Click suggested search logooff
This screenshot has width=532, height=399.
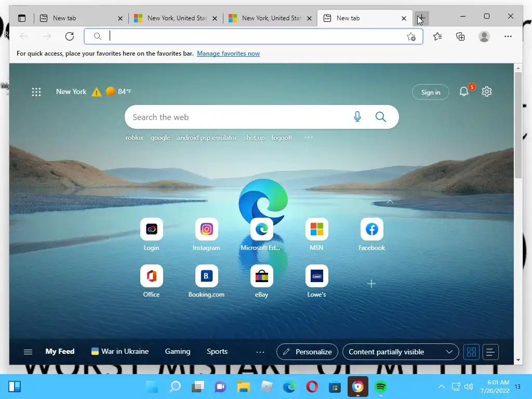(282, 138)
